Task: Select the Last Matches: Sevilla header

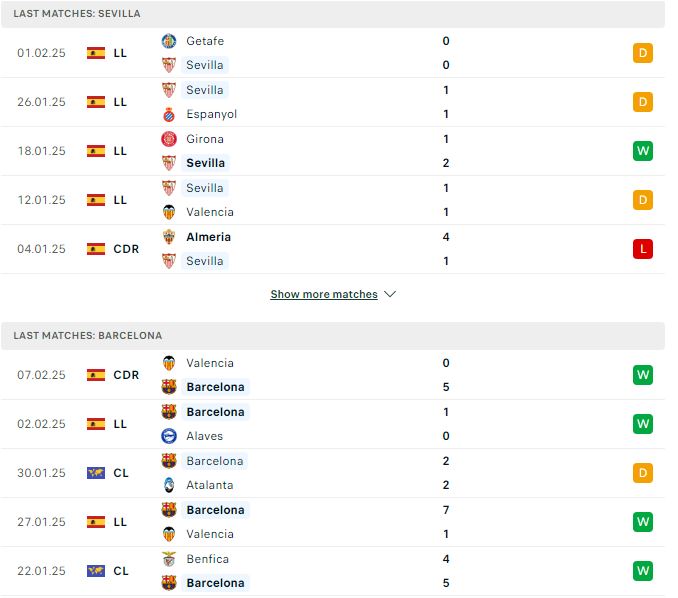Action: (x=333, y=14)
